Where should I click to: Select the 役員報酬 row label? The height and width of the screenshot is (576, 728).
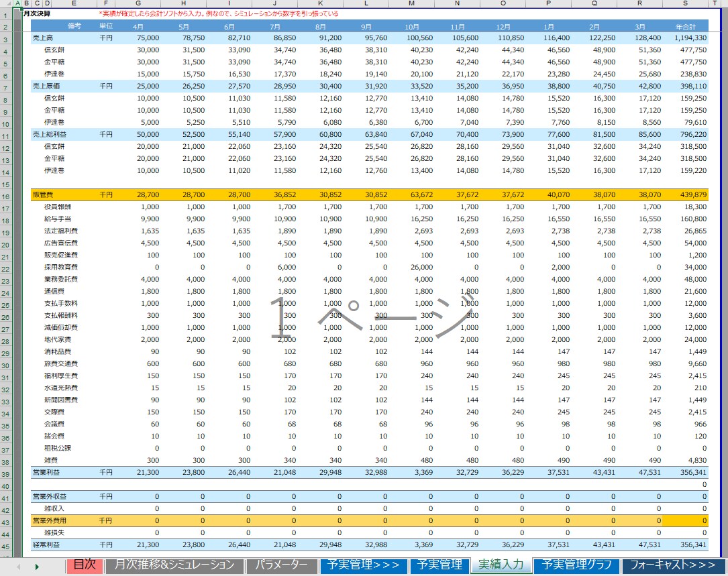[x=58, y=207]
